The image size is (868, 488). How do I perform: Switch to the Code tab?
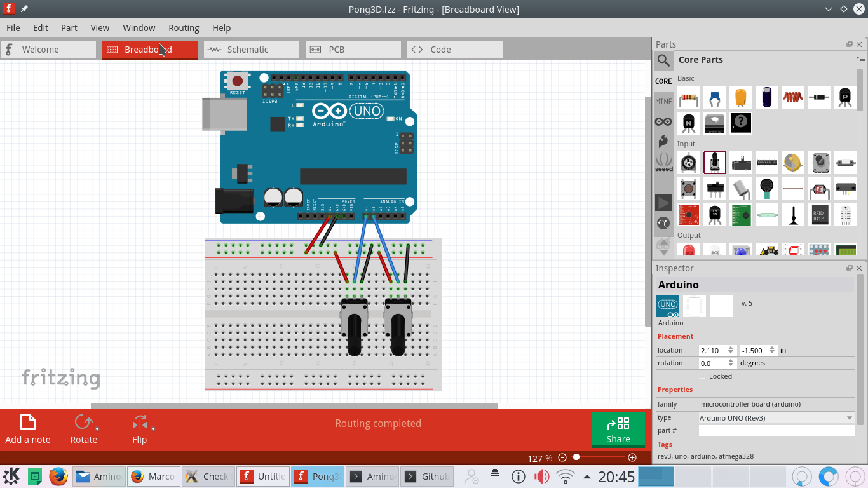tap(455, 50)
